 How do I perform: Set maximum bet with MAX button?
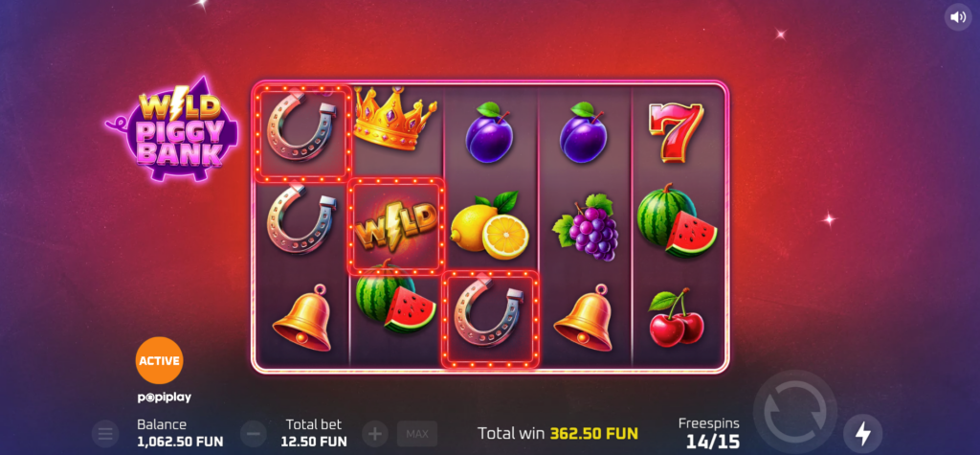(417, 434)
